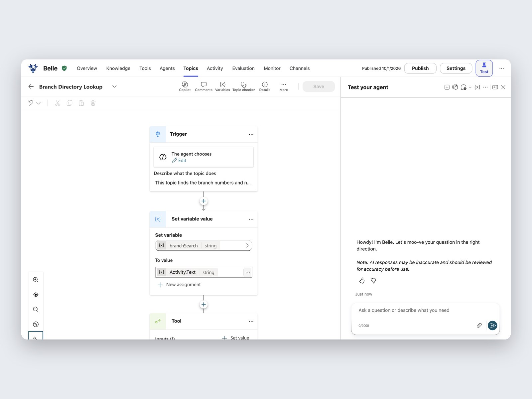This screenshot has height=399, width=532.
Task: Open the Tool node's ellipsis menu
Action: [x=251, y=321]
